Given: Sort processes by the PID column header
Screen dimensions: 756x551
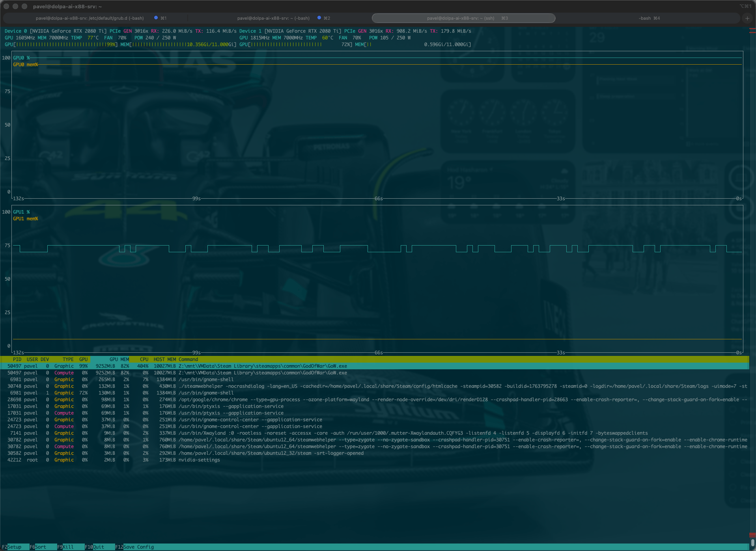Looking at the screenshot, I should coord(17,359).
